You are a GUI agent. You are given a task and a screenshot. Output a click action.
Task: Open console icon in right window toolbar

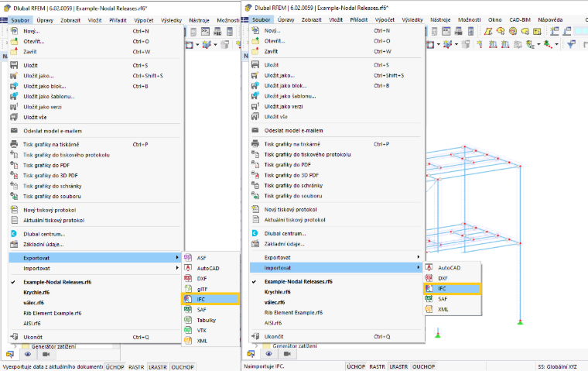[446, 31]
